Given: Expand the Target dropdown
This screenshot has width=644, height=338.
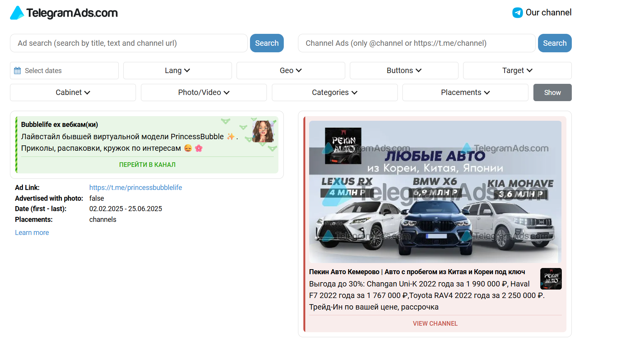Looking at the screenshot, I should (x=517, y=71).
